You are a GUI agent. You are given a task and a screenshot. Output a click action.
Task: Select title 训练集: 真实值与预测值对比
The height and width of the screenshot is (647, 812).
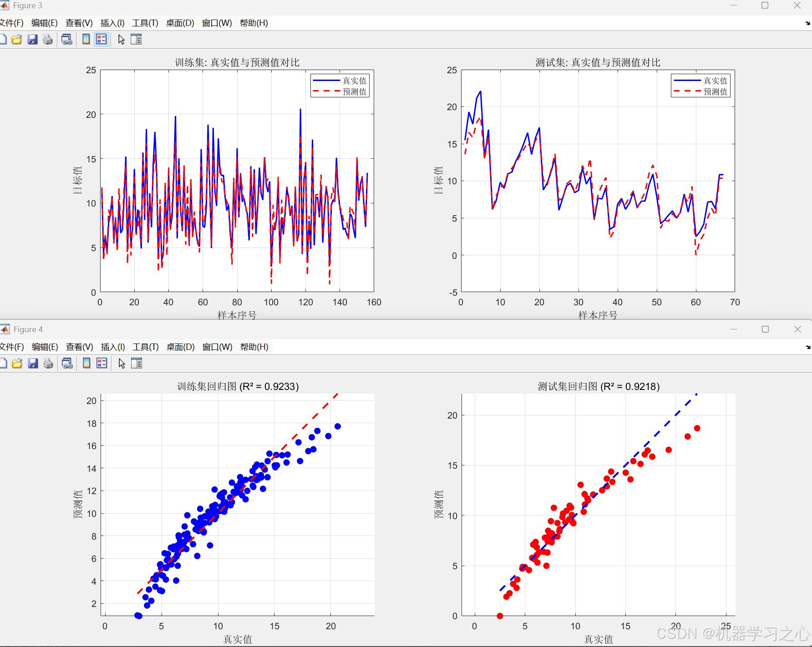(x=237, y=62)
